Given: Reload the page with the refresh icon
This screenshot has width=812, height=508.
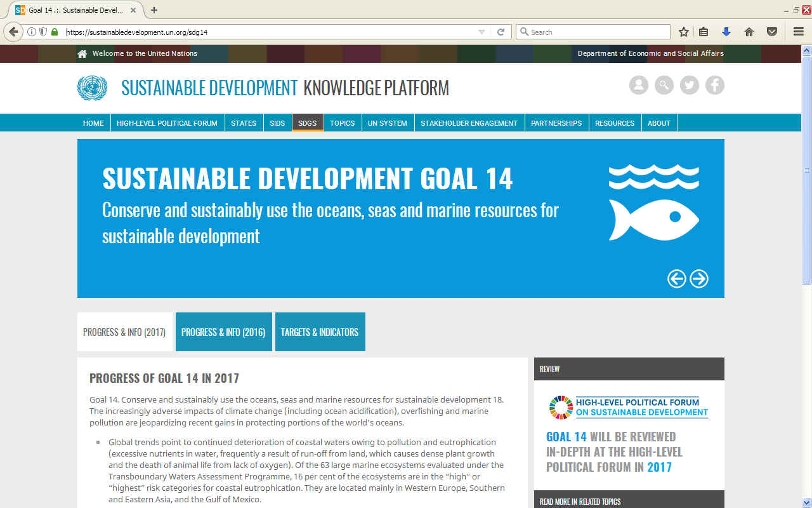Looking at the screenshot, I should pos(501,32).
